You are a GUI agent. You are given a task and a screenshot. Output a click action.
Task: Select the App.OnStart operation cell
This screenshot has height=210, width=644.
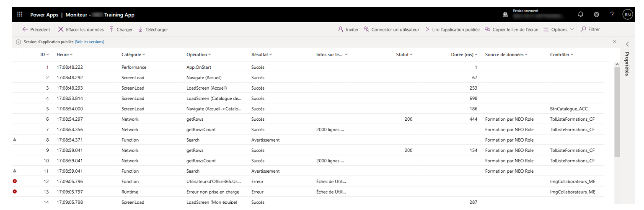199,67
